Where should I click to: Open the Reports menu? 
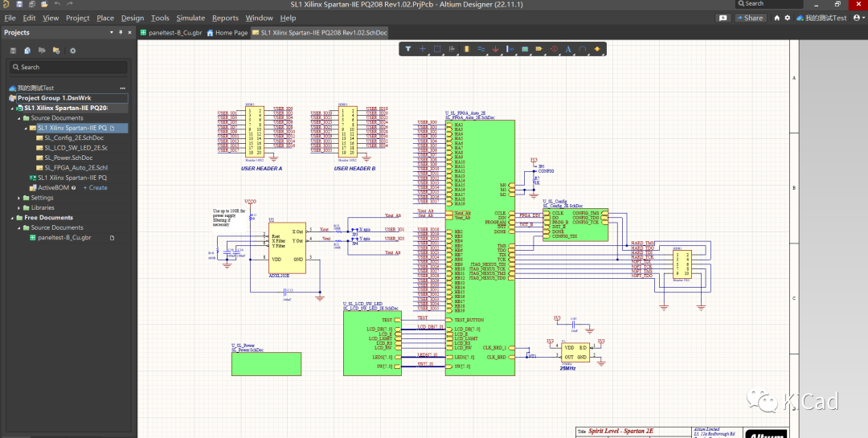point(225,18)
